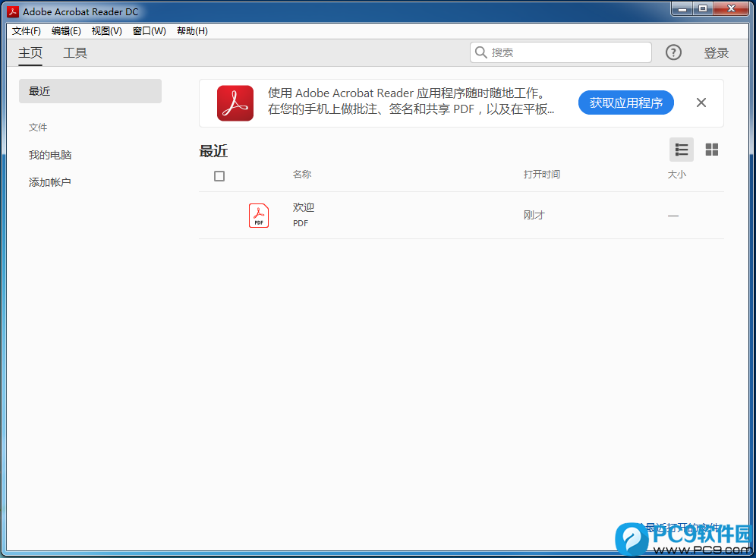
Task: Open the help question mark icon
Action: pyautogui.click(x=673, y=52)
